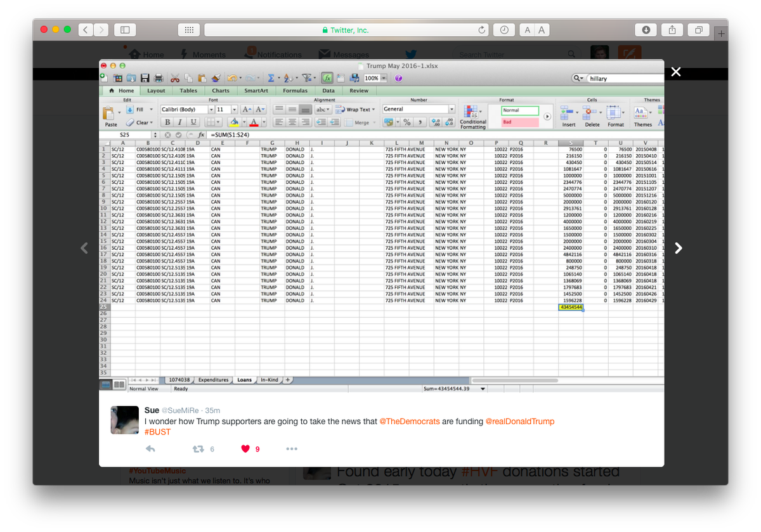Screen dimensions: 761x532
Task: Click the Print icon in Excel
Action: 159,78
